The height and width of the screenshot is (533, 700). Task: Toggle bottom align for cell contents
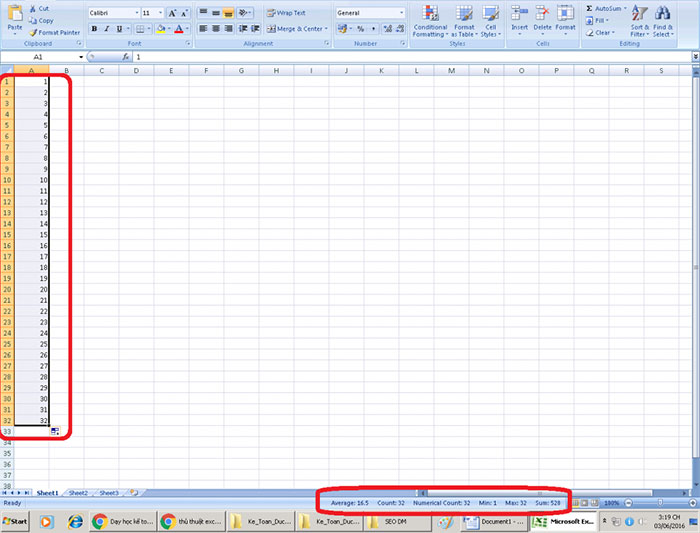(229, 13)
